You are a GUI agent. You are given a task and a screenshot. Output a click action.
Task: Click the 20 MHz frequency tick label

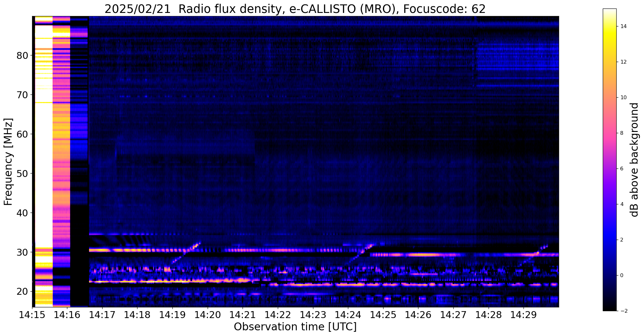pyautogui.click(x=22, y=292)
